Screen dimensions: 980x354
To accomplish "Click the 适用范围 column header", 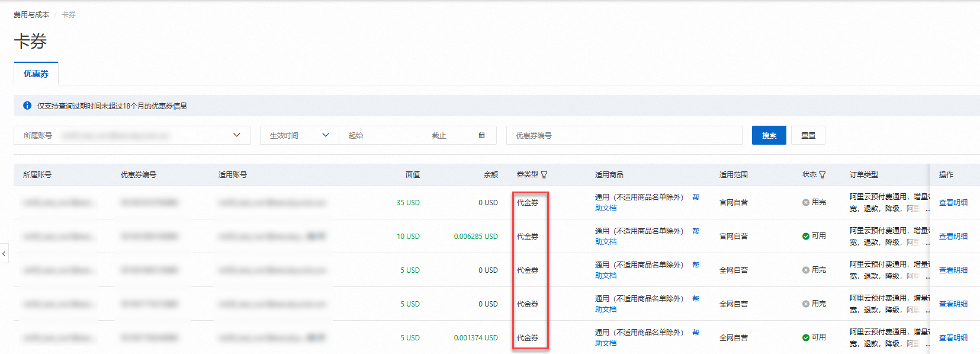I will 734,174.
